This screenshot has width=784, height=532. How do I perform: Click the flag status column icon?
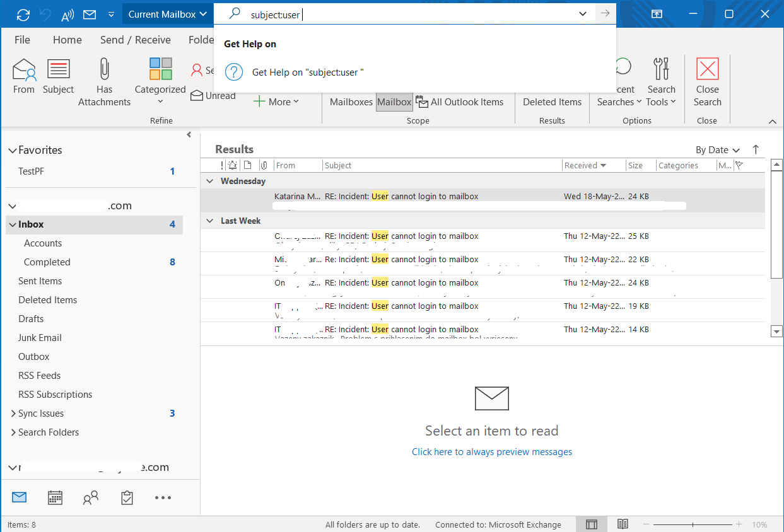[x=739, y=166]
